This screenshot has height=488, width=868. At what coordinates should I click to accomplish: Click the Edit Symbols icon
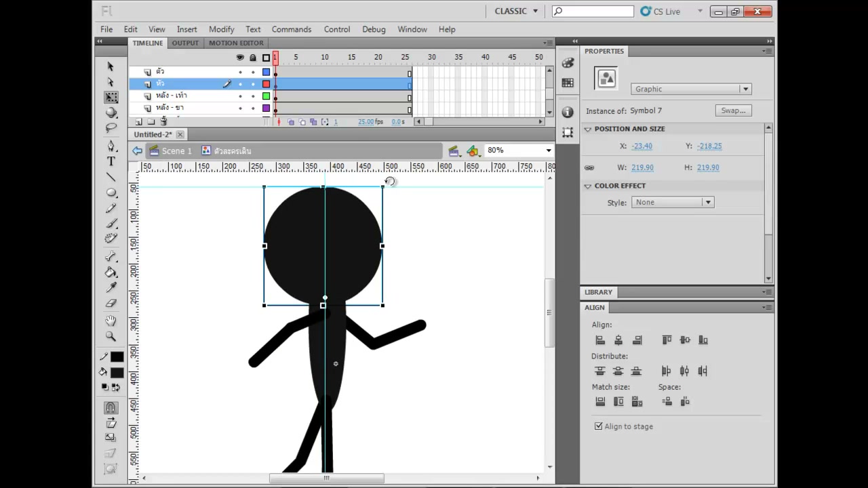[x=473, y=150]
